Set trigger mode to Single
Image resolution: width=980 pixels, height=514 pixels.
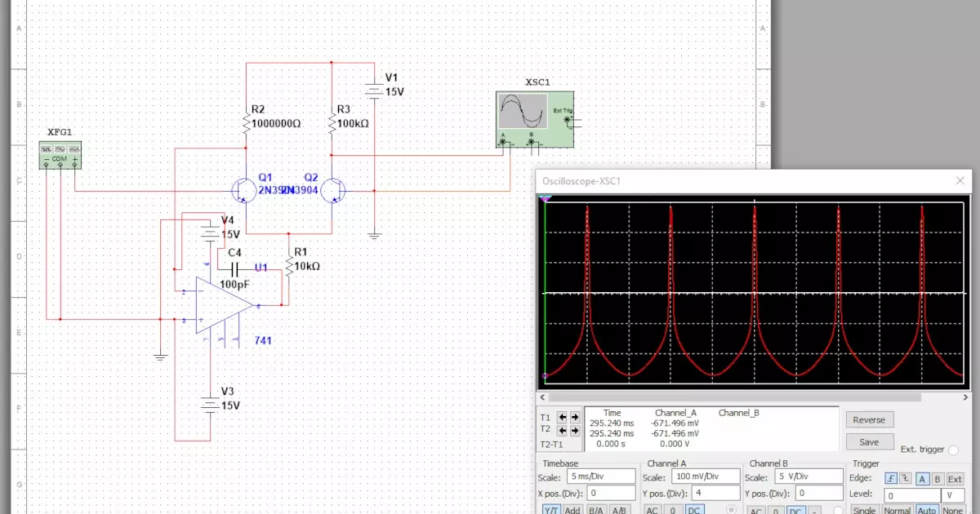864,511
